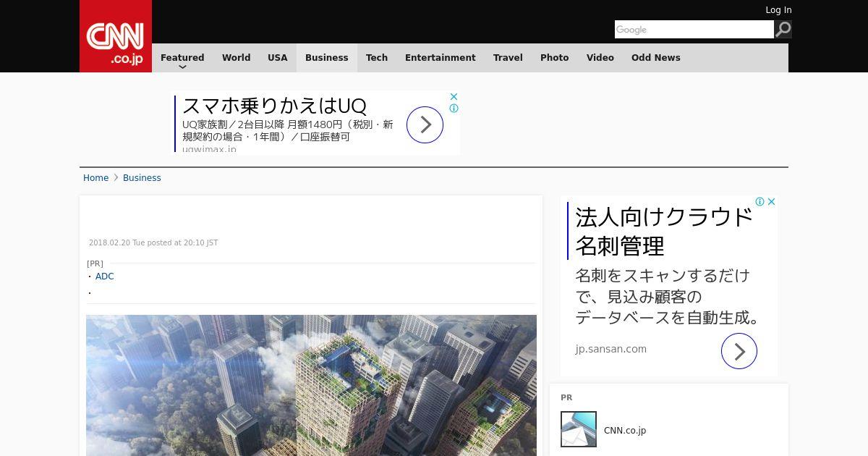Image resolution: width=868 pixels, height=456 pixels.
Task: Open the Entertainment section
Action: (x=441, y=58)
